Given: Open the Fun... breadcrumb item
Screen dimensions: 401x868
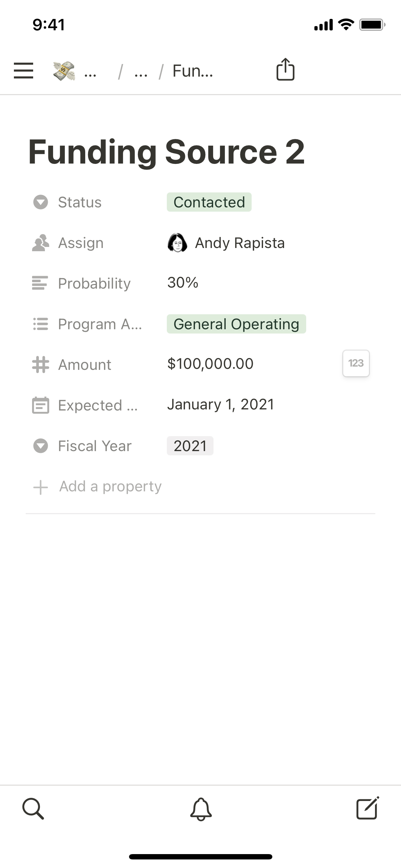Looking at the screenshot, I should pos(192,71).
